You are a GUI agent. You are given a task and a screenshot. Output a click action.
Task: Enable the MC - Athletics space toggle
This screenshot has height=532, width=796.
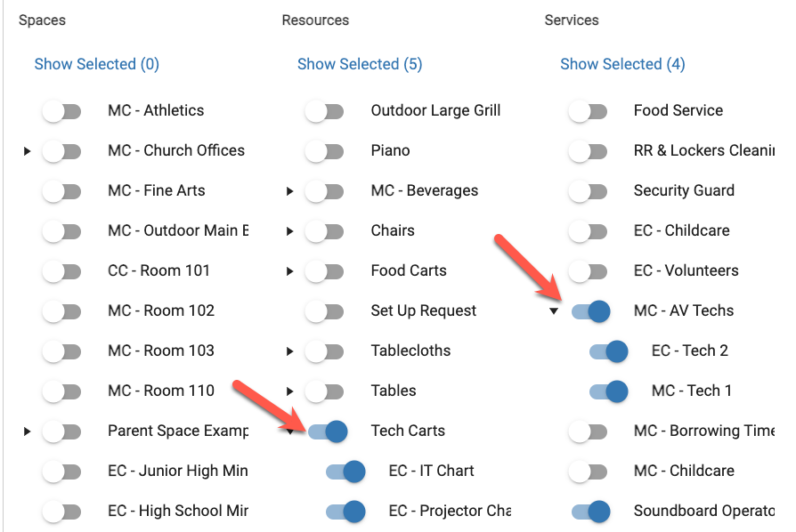click(61, 111)
